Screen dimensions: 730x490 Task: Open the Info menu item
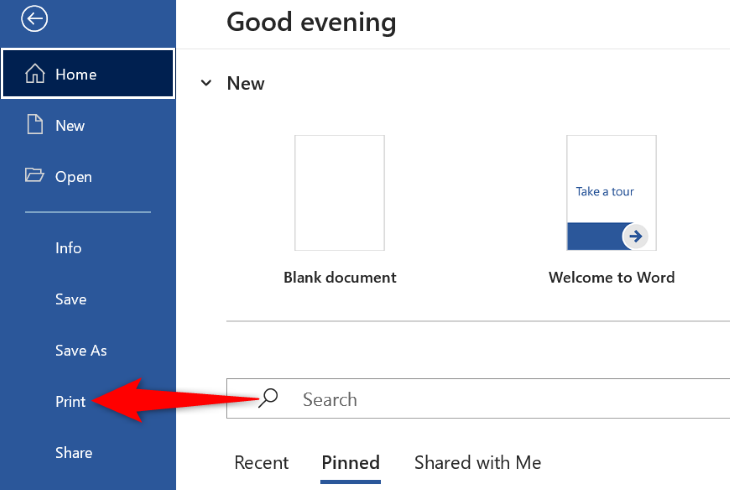[68, 248]
